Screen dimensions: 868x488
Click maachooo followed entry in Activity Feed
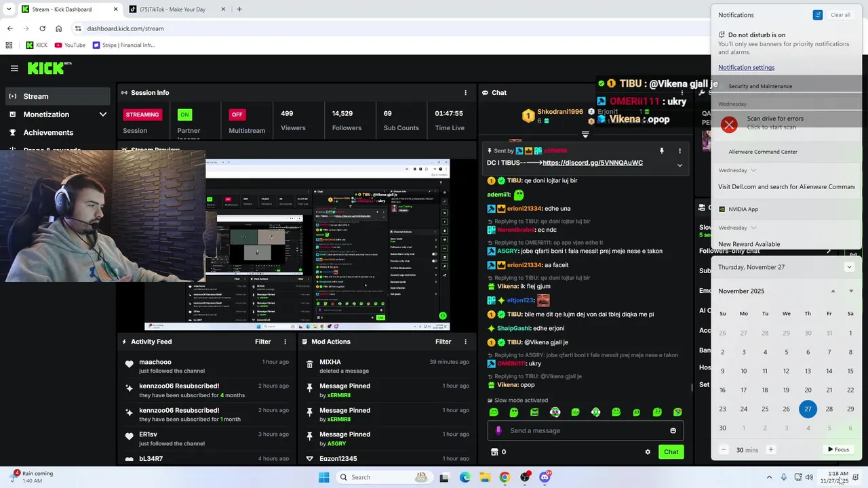(x=207, y=366)
